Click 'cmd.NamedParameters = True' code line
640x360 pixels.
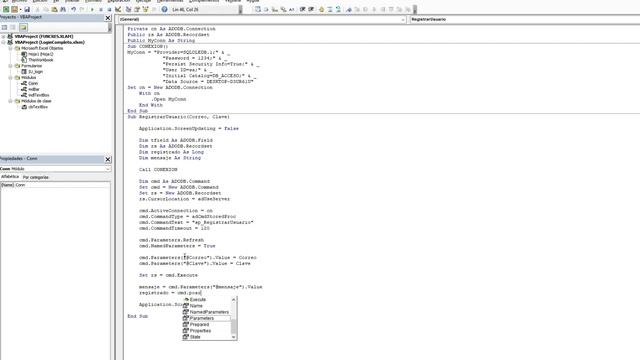coord(177,246)
